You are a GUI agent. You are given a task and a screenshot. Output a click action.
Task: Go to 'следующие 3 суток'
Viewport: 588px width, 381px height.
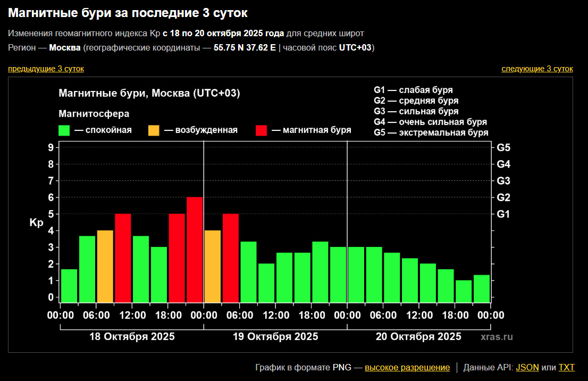click(537, 69)
